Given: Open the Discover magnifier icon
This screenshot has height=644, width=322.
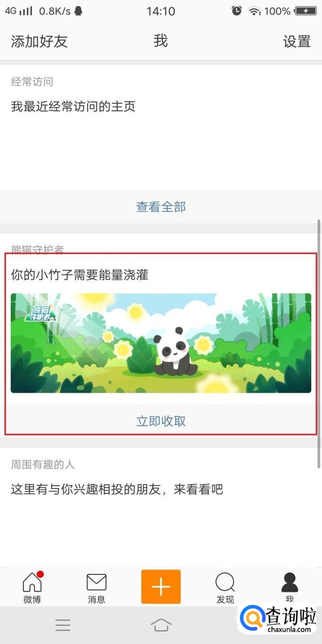Looking at the screenshot, I should (225, 582).
